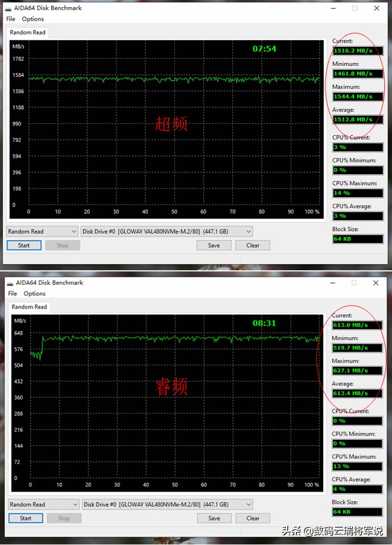Click Stop button in top benchmark window

tap(63, 245)
